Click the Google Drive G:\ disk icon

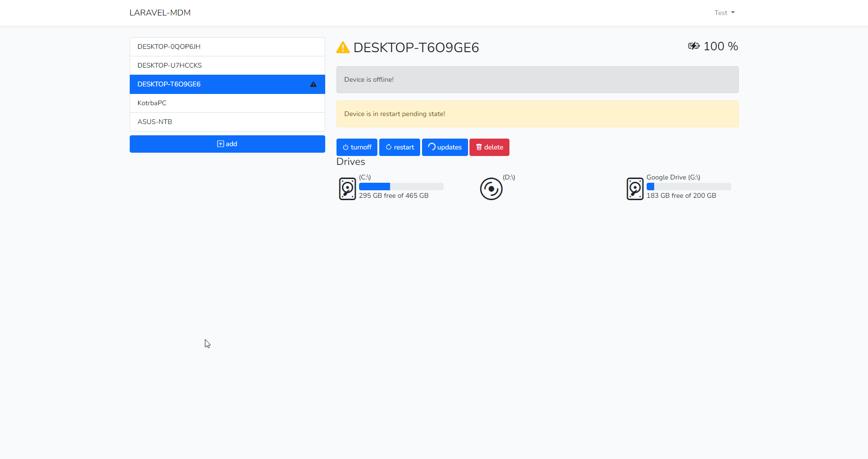point(635,189)
